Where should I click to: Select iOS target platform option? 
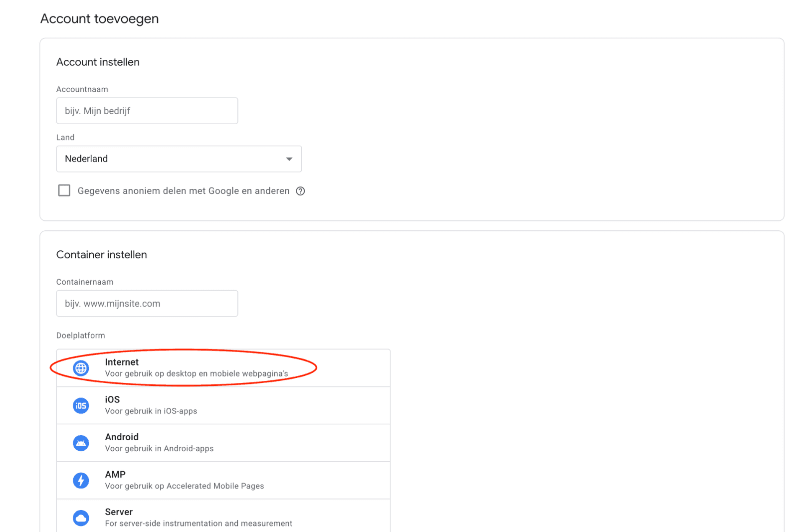tap(223, 405)
